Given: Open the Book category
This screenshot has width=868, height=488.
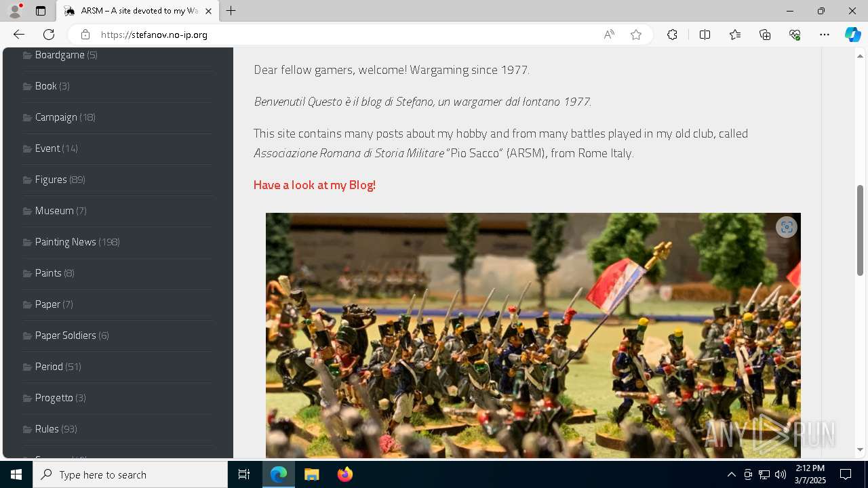Looking at the screenshot, I should (x=46, y=86).
